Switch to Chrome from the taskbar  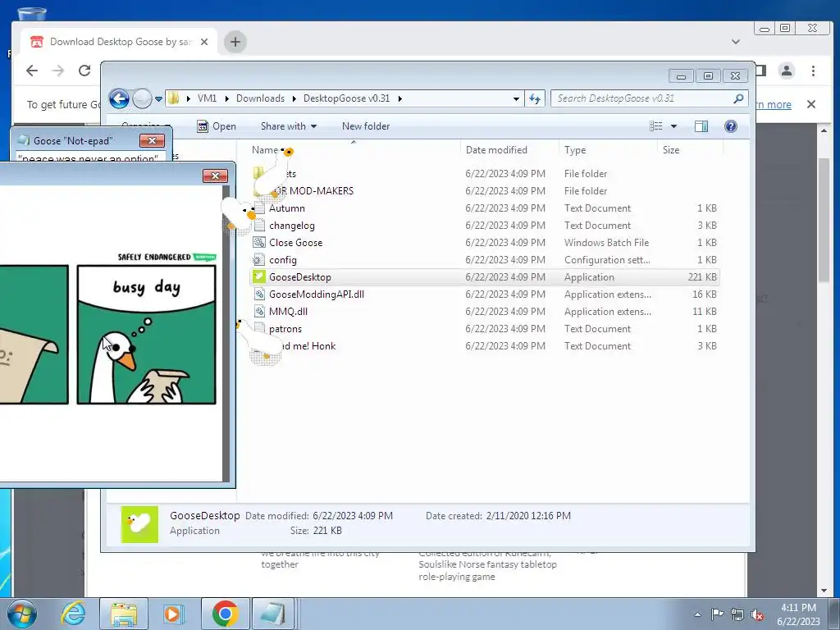click(225, 614)
